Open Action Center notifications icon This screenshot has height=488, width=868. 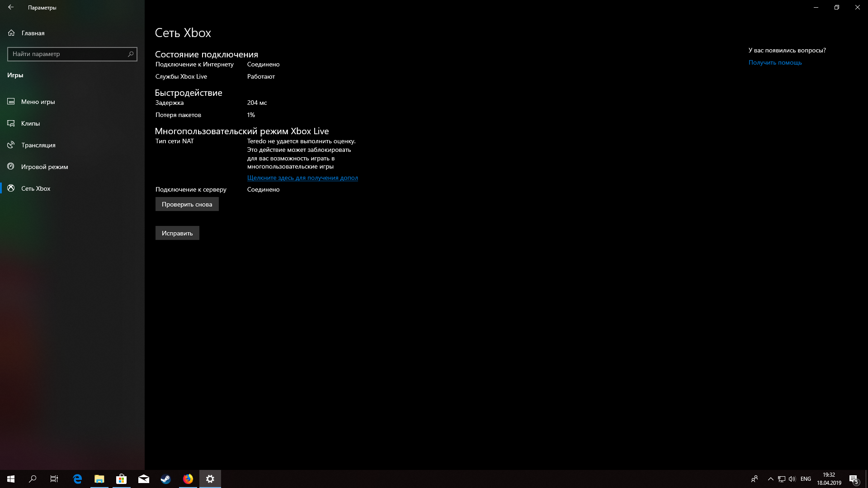pos(854,479)
